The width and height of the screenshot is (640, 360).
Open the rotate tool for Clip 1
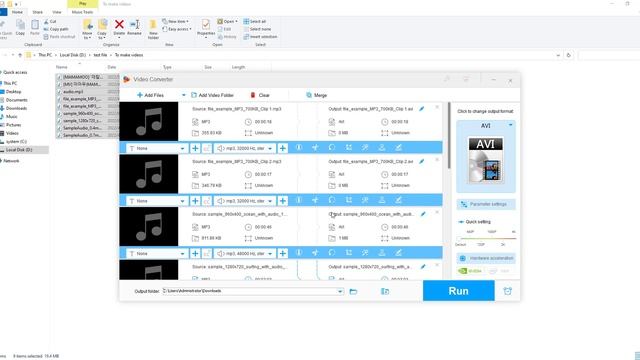point(332,147)
